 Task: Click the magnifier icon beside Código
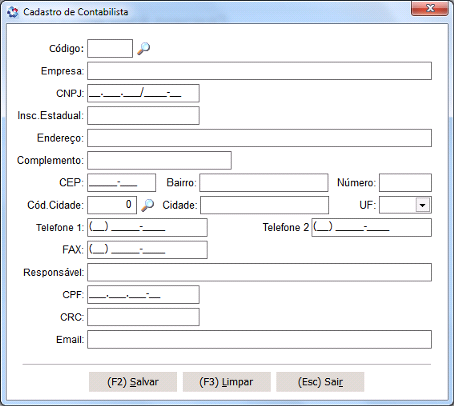[144, 48]
